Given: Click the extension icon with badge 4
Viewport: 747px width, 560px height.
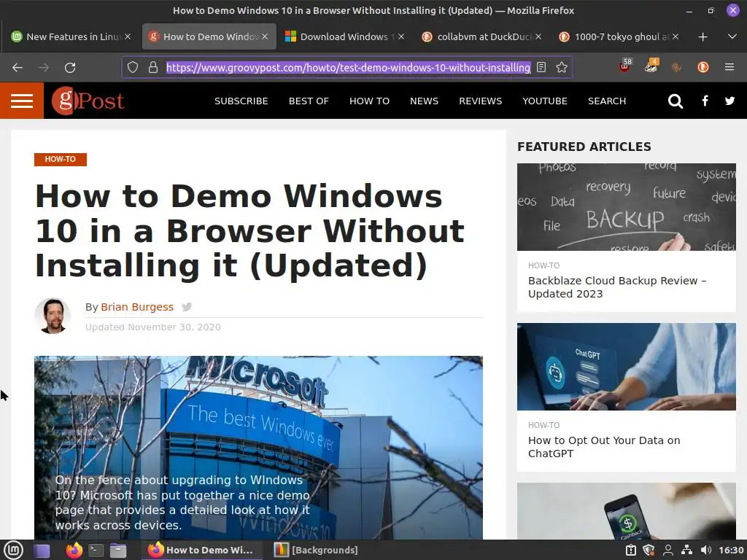Looking at the screenshot, I should tap(651, 66).
